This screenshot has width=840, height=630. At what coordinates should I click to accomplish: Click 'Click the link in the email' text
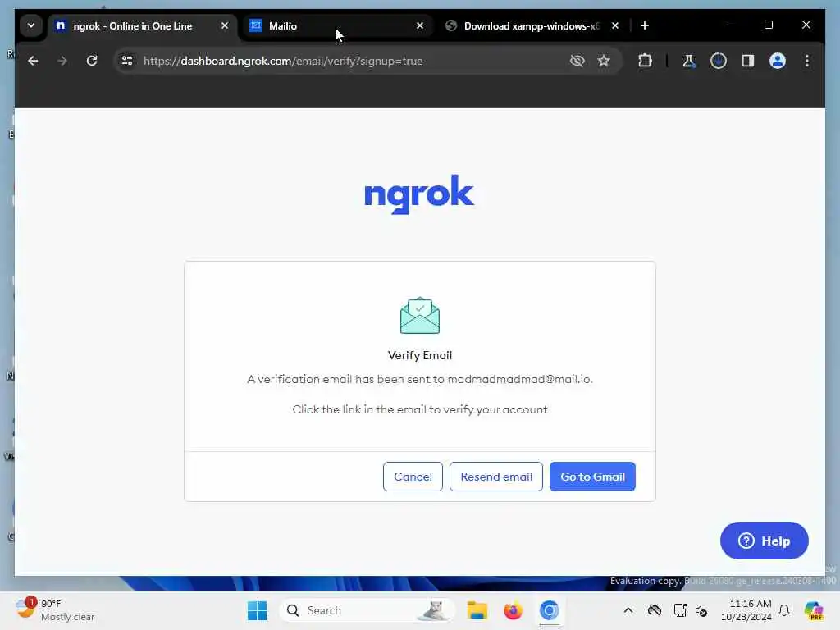pos(420,409)
